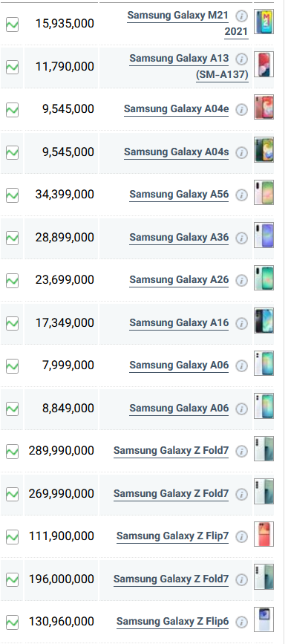
Task: Open info icon for Galaxy Z Flip6
Action: (x=242, y=622)
